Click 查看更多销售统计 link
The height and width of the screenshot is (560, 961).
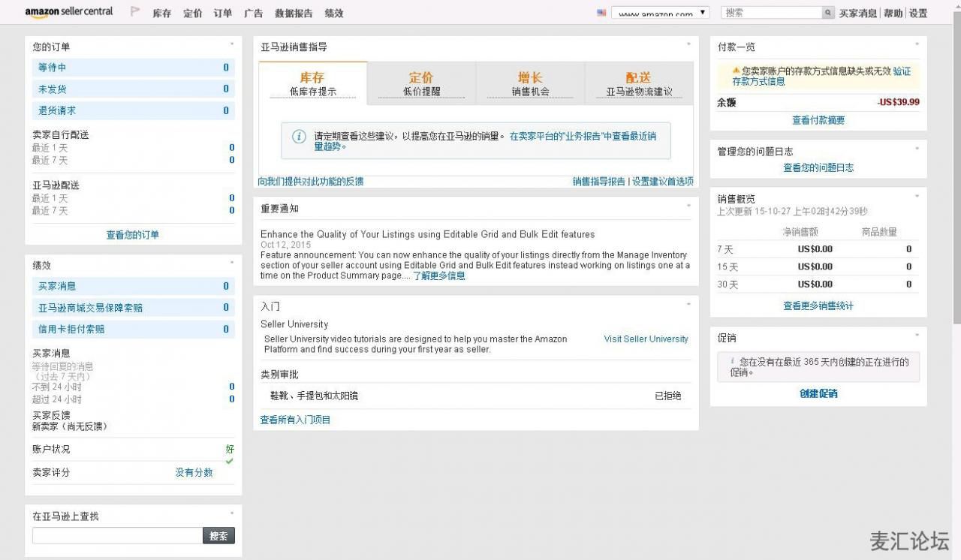(818, 306)
